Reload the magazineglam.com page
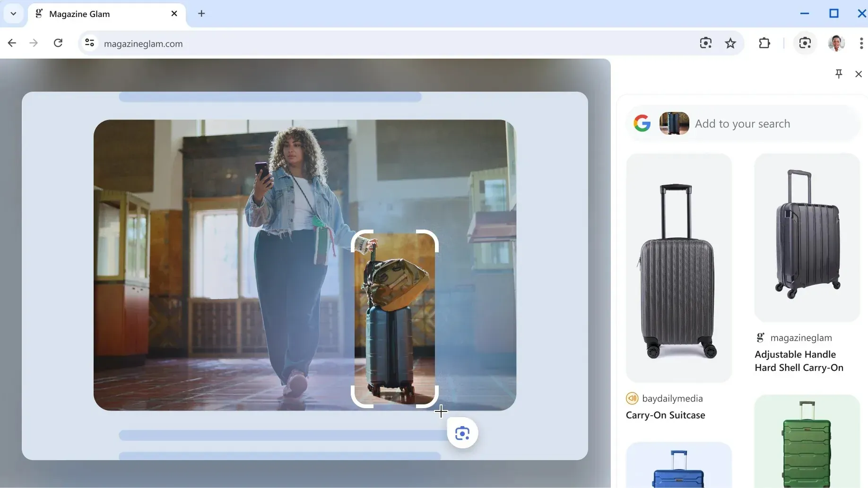Image resolution: width=868 pixels, height=488 pixels. 58,43
